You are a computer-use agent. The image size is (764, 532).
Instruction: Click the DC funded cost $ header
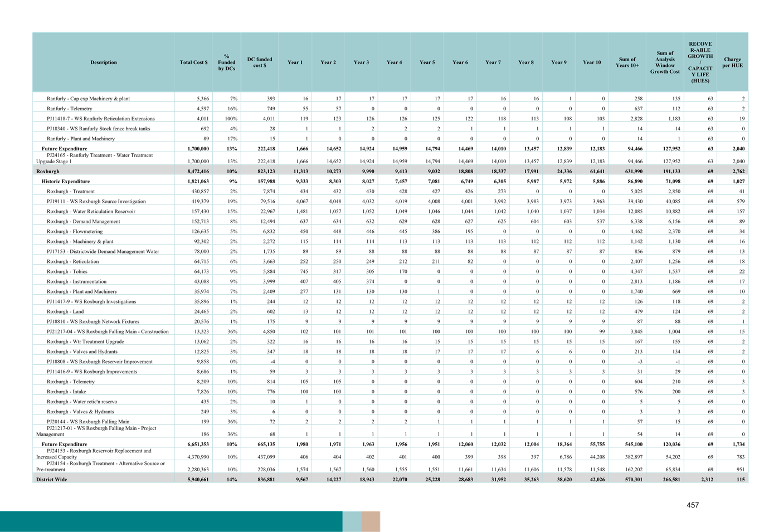coord(260,62)
